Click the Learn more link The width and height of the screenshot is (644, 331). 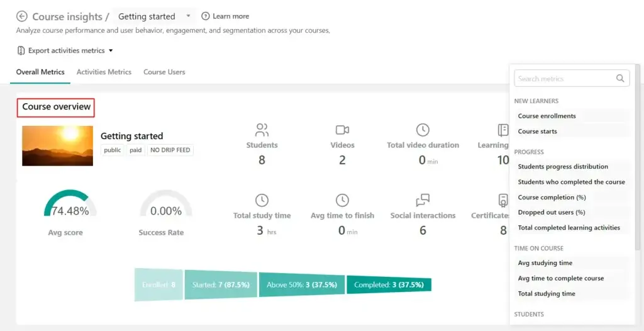tap(231, 16)
